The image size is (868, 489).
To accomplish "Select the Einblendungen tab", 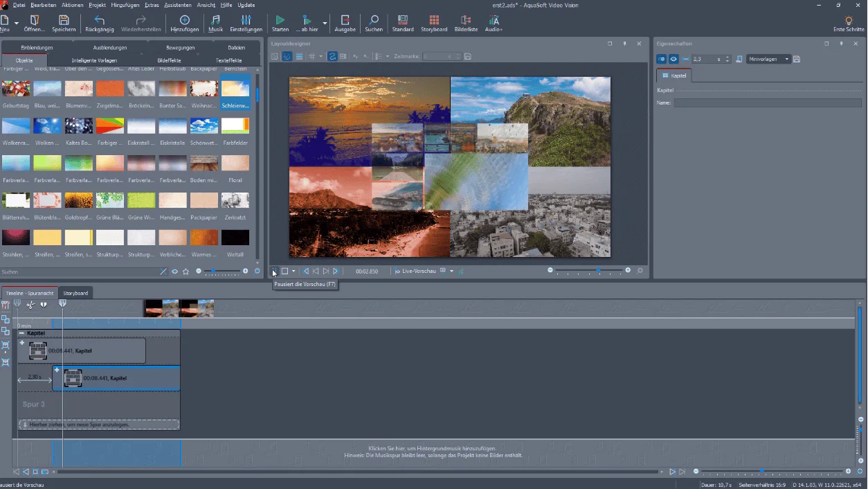I will [x=37, y=48].
